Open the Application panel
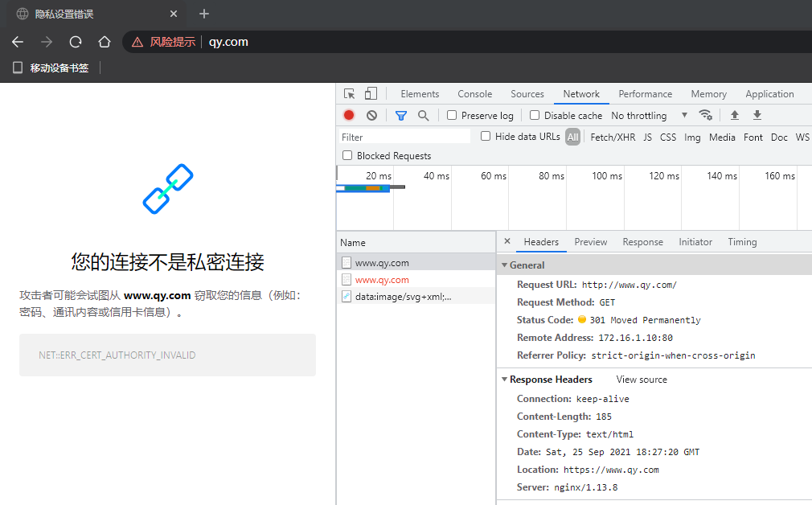The image size is (812, 505). coord(769,94)
